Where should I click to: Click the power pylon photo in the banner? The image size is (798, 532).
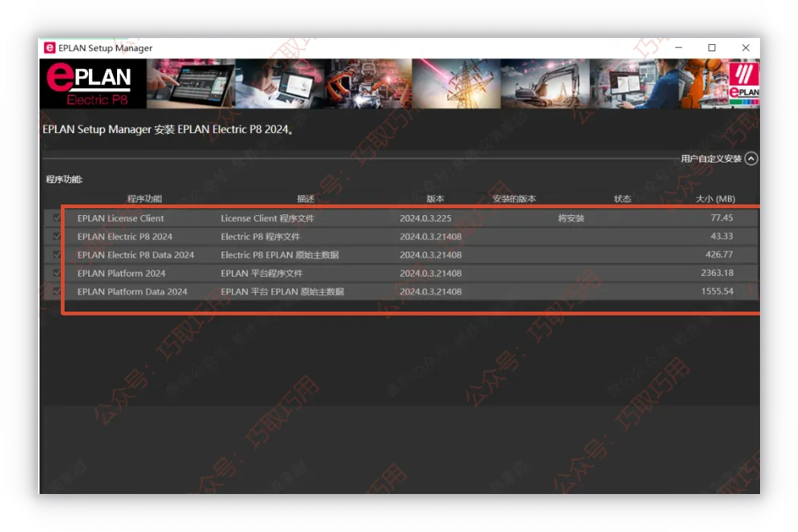pos(457,84)
